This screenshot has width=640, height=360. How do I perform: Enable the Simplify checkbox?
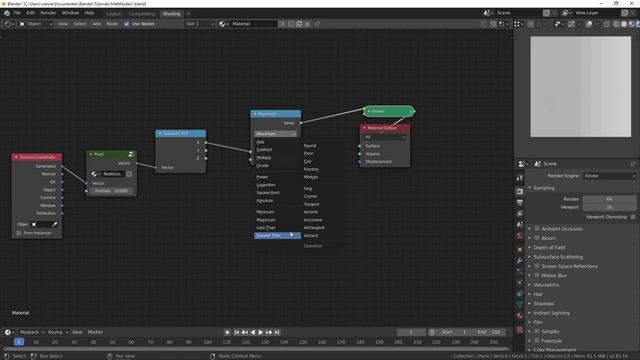click(x=537, y=331)
